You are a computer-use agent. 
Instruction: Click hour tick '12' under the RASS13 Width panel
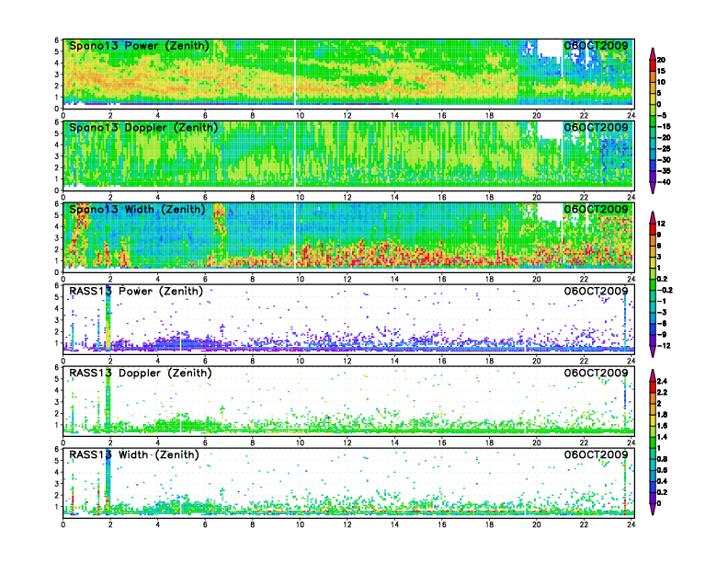[347, 524]
